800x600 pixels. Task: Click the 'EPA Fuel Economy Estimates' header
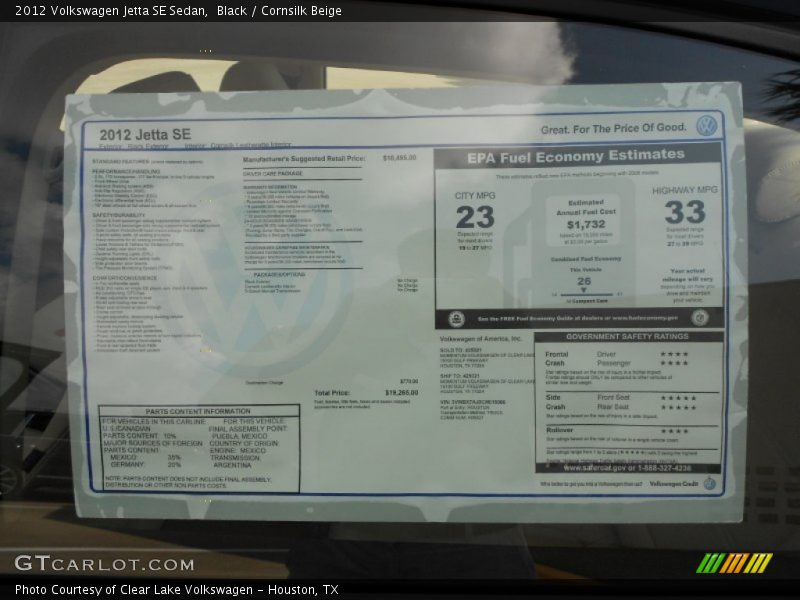click(x=576, y=156)
